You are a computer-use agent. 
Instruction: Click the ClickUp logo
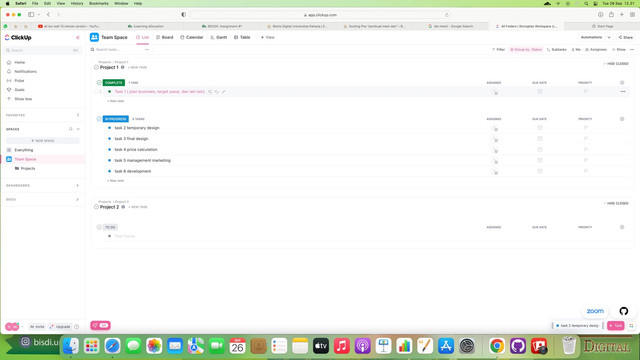point(18,38)
